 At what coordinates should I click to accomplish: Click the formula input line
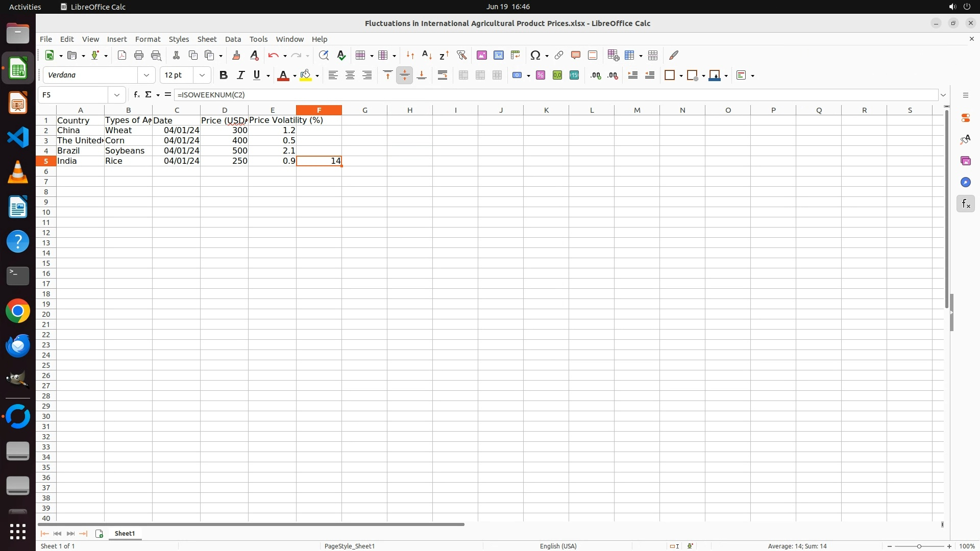pos(555,95)
